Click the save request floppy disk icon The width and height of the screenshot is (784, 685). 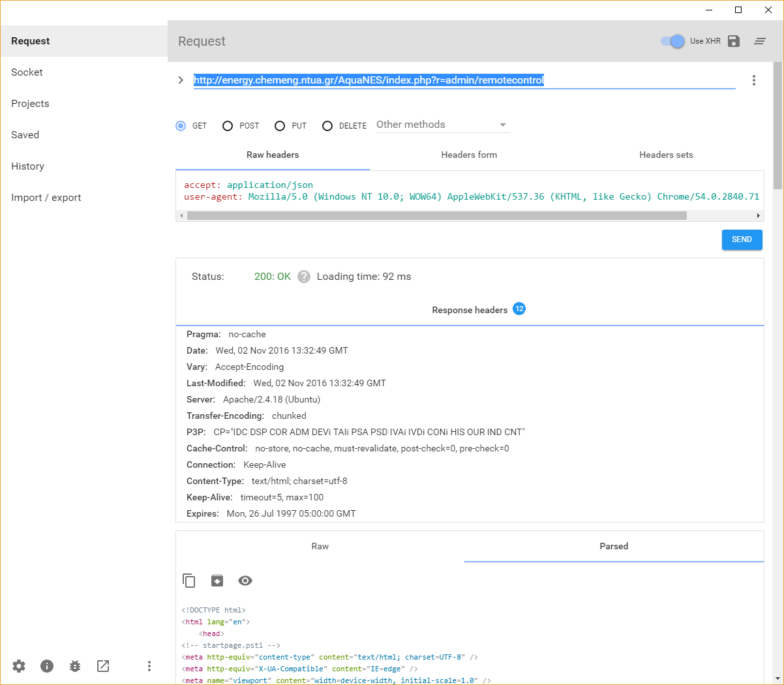734,41
